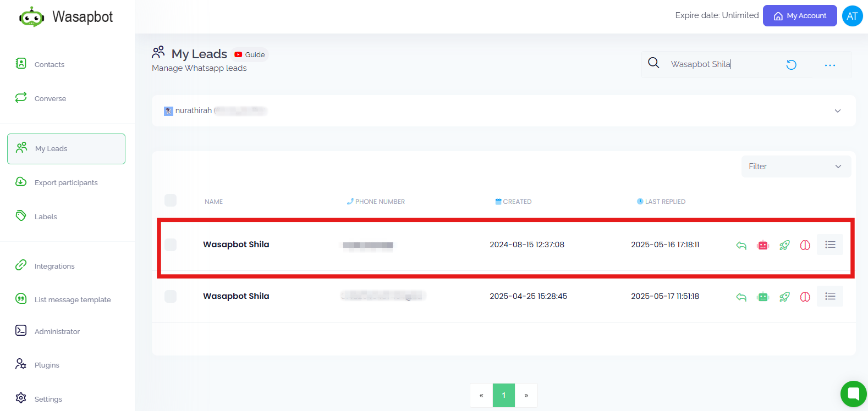Viewport: 868px width, 411px height.
Task: Click the LAST REPLIED column header
Action: [x=661, y=202]
